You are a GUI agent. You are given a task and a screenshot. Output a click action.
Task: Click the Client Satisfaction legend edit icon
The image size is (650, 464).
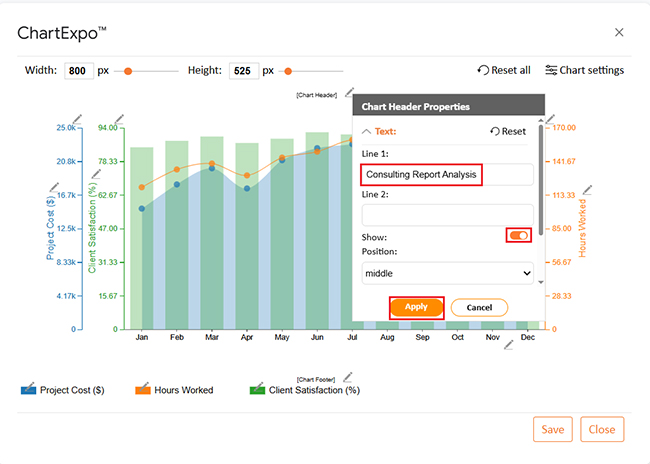tap(256, 389)
